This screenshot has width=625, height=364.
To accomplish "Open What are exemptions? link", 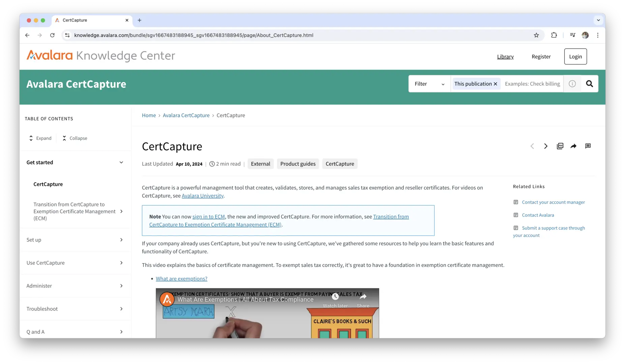I will tap(181, 279).
